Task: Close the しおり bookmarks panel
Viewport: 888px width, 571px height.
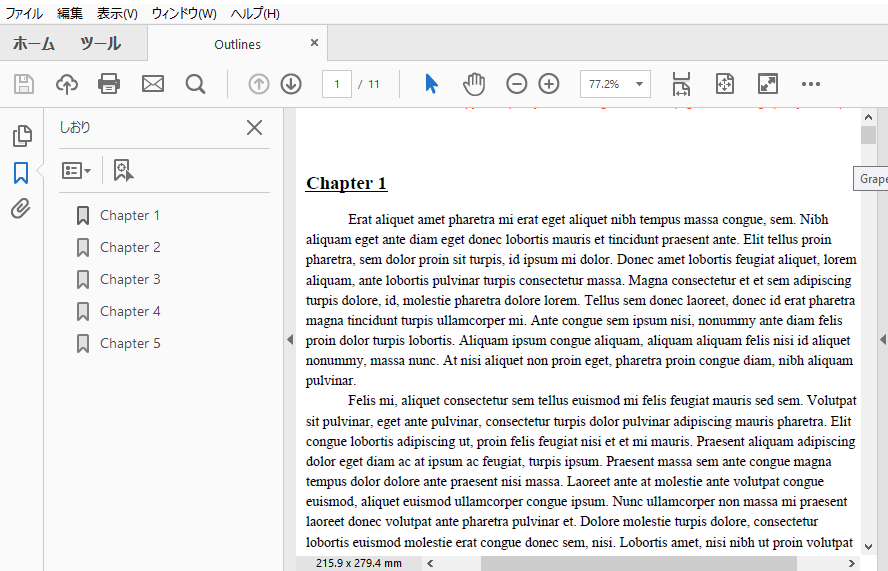Action: point(254,127)
